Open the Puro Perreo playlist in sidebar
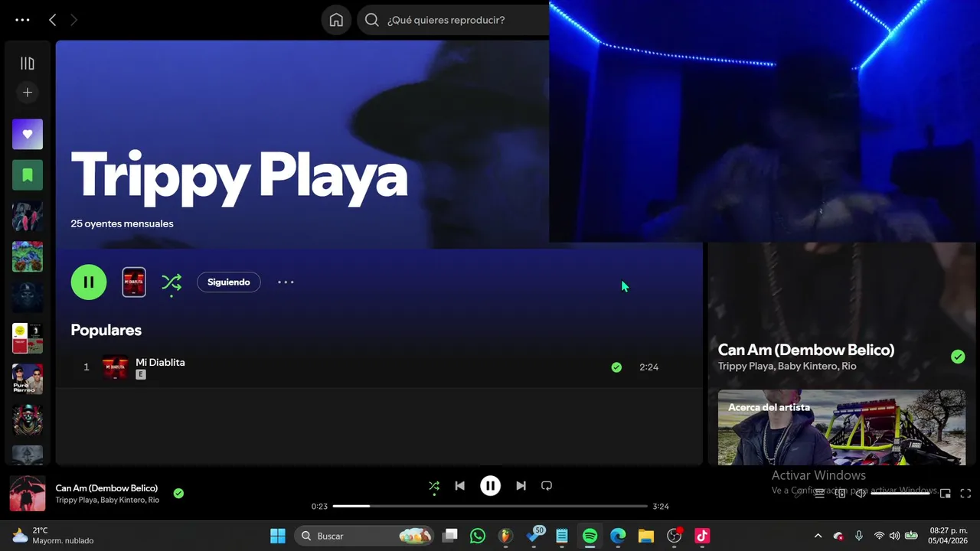Viewport: 980px width, 551px height. point(28,379)
